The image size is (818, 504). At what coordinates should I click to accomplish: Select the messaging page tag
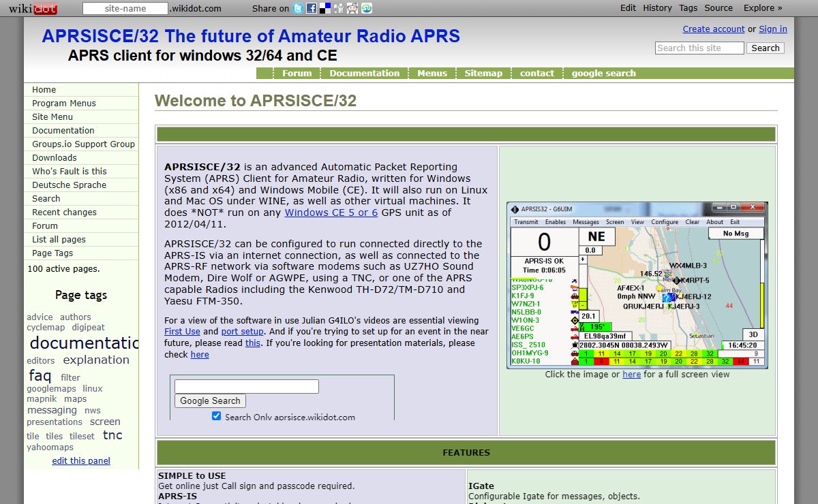(52, 410)
